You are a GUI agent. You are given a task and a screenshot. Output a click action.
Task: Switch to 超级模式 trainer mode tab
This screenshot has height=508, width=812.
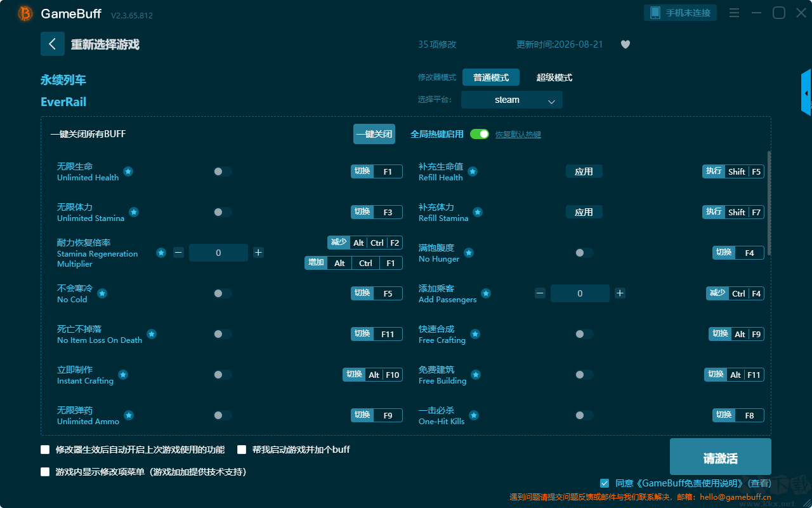coord(554,77)
